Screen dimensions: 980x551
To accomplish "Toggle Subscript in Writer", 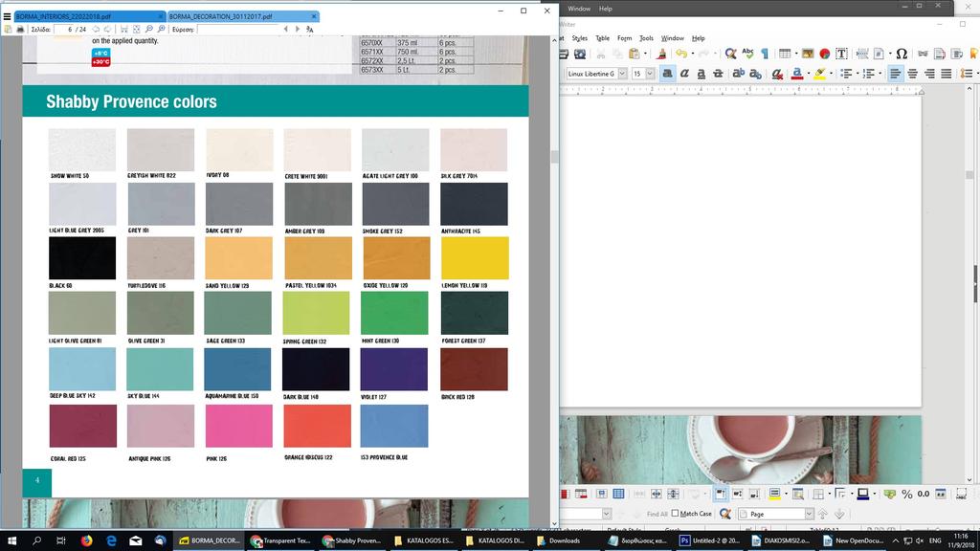I will [755, 74].
